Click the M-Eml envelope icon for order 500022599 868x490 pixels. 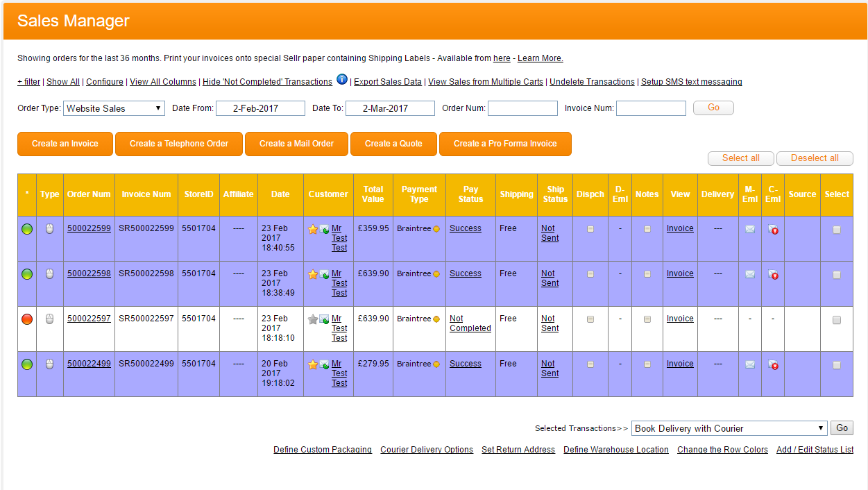[750, 229]
